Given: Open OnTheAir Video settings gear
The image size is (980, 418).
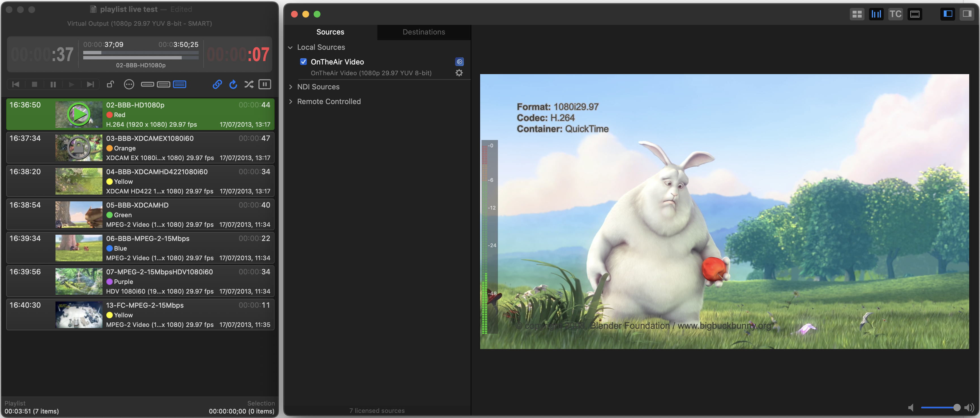Looking at the screenshot, I should point(459,73).
